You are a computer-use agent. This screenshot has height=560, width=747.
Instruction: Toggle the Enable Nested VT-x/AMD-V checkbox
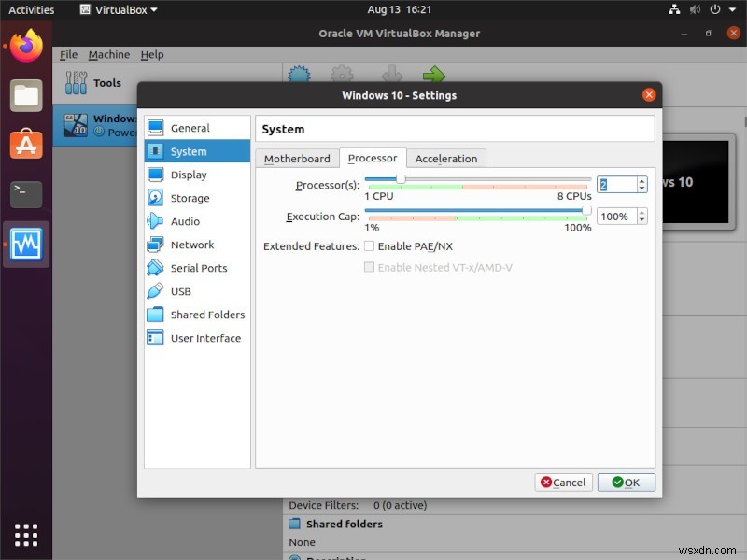(x=370, y=266)
